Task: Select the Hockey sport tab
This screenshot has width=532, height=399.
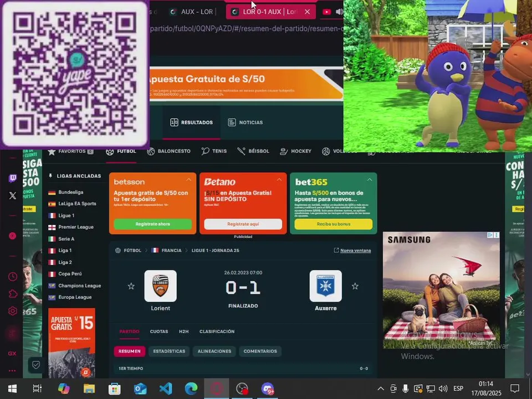Action: pos(295,151)
